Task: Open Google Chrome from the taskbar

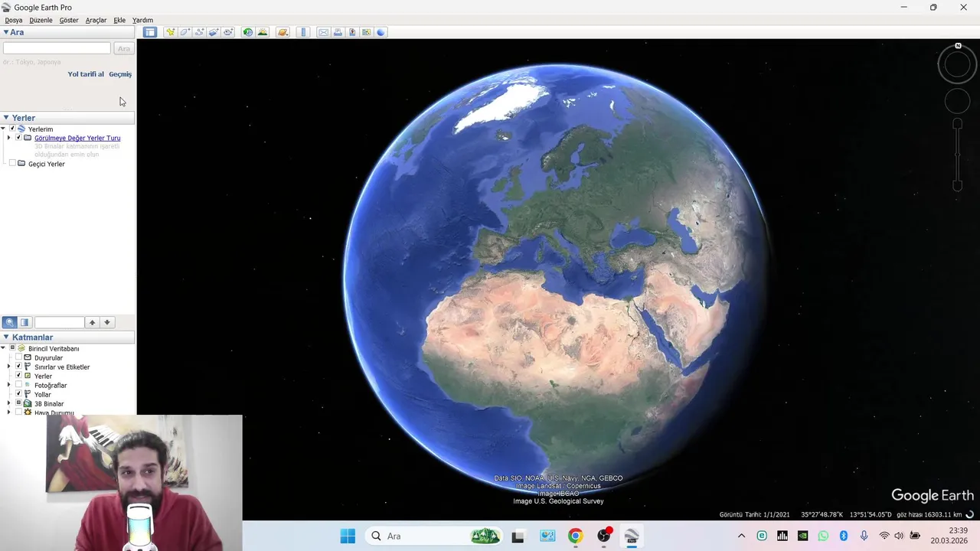Action: pos(575,536)
